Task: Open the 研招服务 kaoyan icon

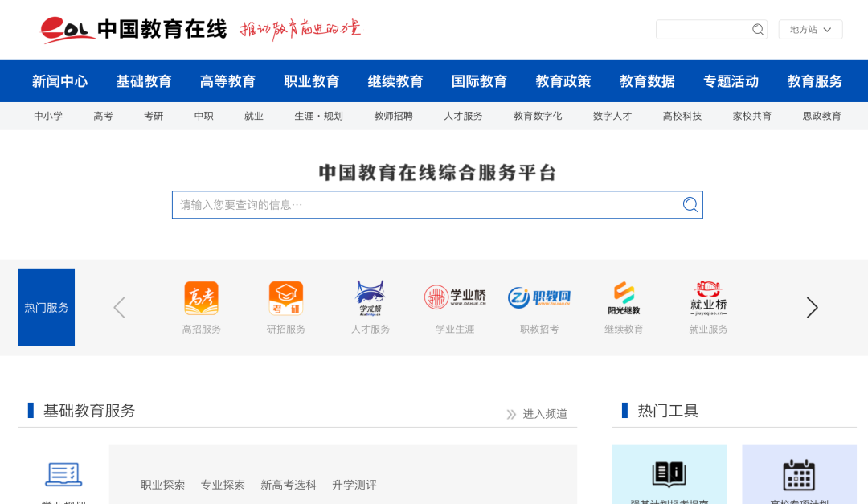Action: coord(285,298)
